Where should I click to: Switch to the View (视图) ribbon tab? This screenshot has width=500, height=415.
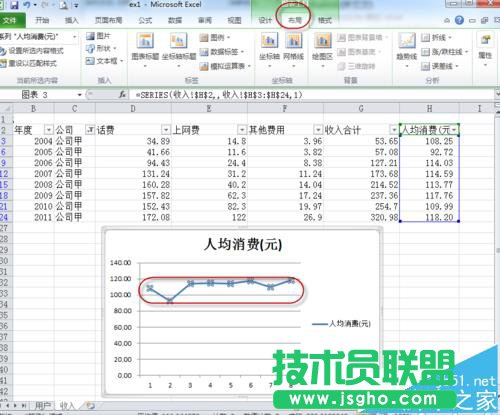coord(234,20)
